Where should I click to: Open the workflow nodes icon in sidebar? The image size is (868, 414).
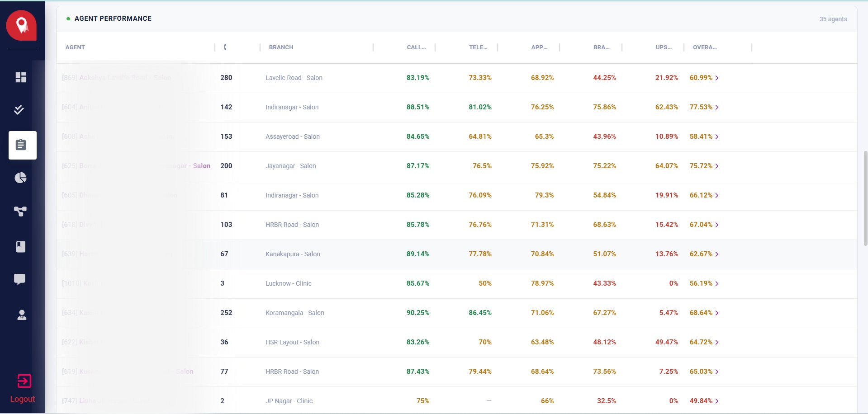(20, 211)
